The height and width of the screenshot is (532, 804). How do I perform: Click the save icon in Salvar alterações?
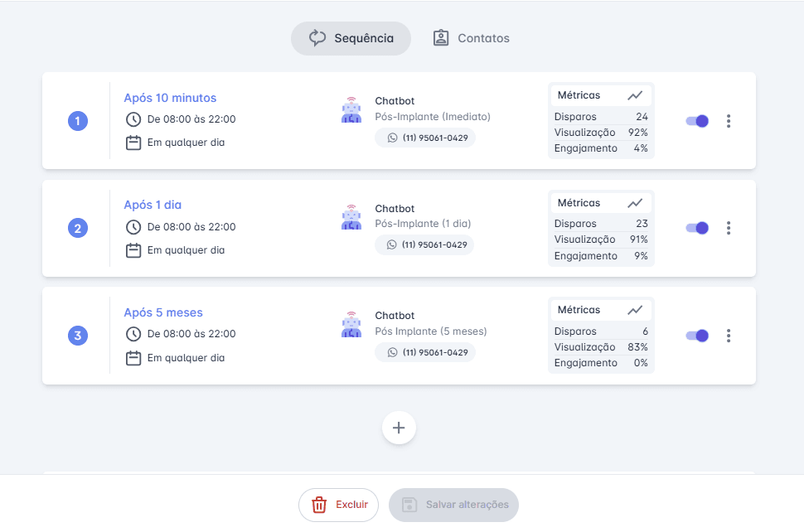[405, 505]
